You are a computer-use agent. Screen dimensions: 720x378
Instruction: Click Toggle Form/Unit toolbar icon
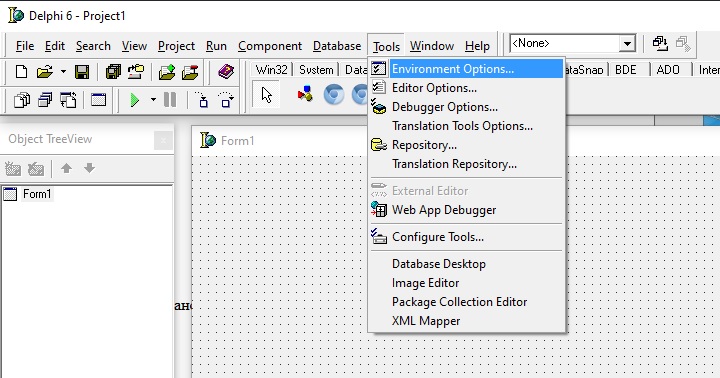tap(68, 100)
